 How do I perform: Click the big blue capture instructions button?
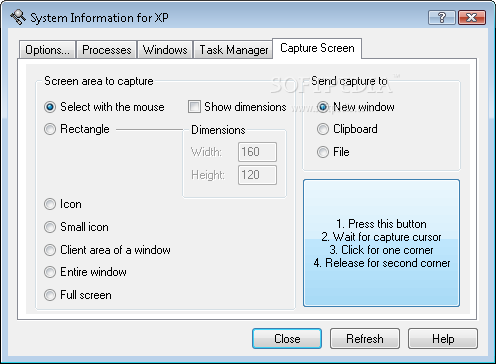click(381, 243)
